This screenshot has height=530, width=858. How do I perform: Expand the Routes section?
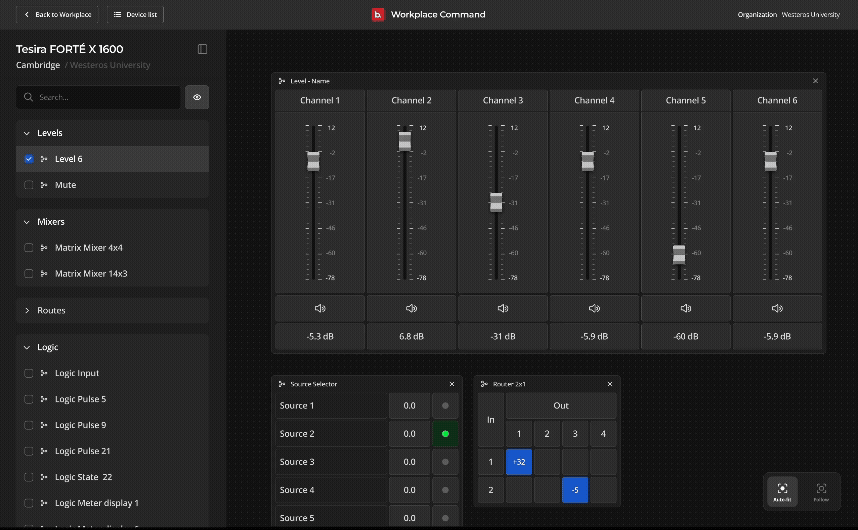click(x=27, y=310)
